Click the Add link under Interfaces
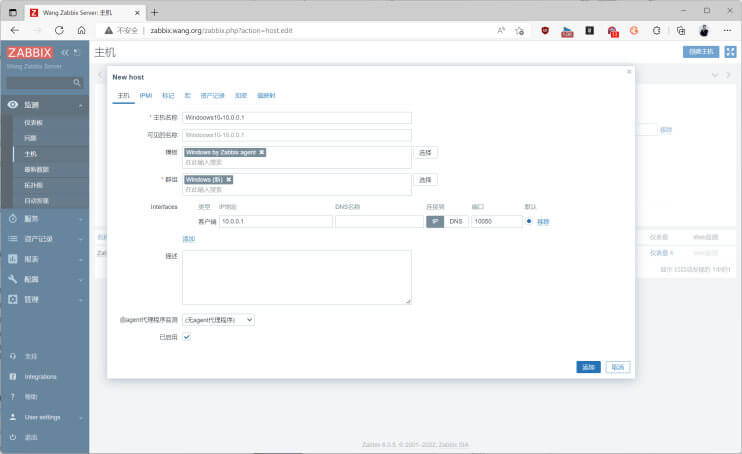 click(188, 239)
